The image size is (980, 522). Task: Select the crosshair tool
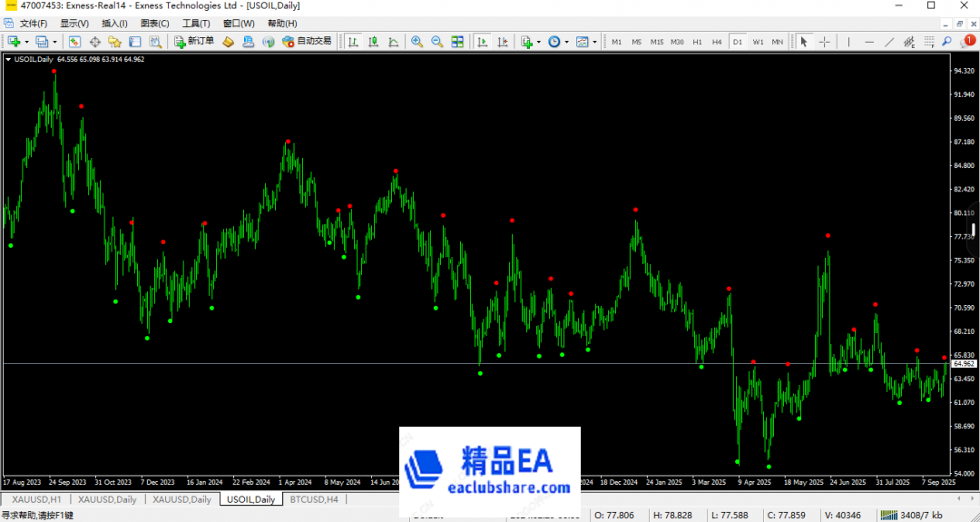tap(824, 42)
